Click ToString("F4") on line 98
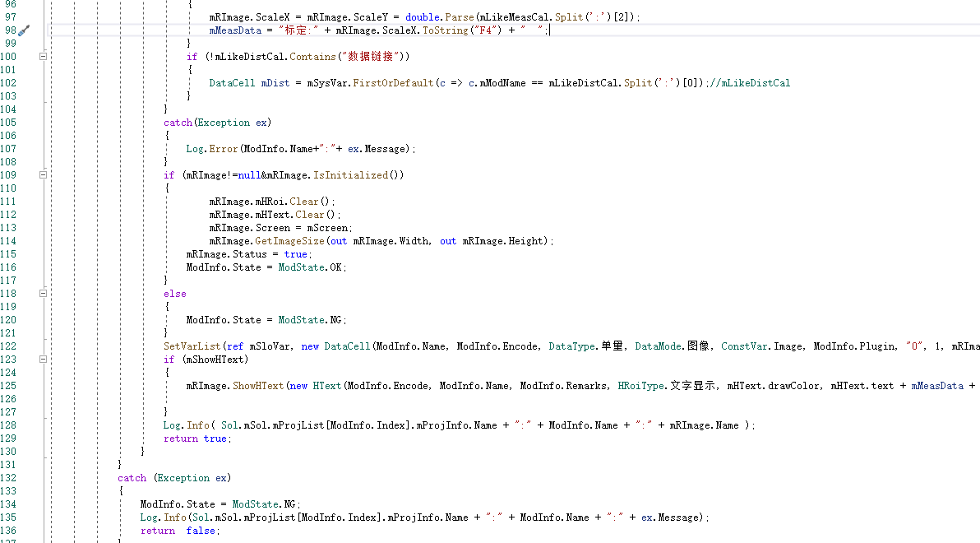 tap(462, 30)
